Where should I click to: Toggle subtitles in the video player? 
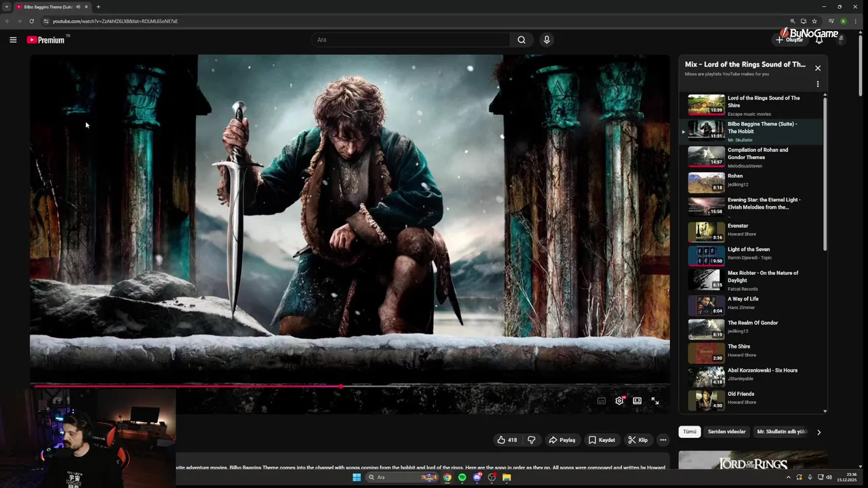pyautogui.click(x=601, y=401)
